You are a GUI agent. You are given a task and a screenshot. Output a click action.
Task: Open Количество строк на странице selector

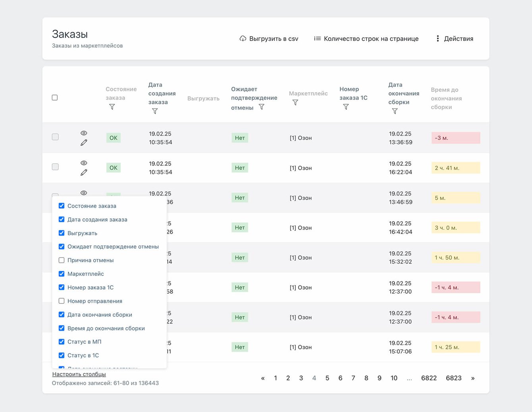366,39
